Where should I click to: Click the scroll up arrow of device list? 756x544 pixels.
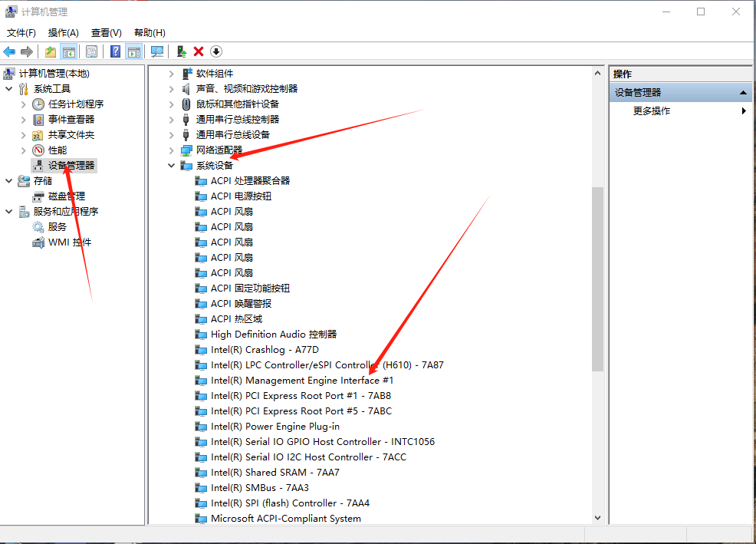598,74
